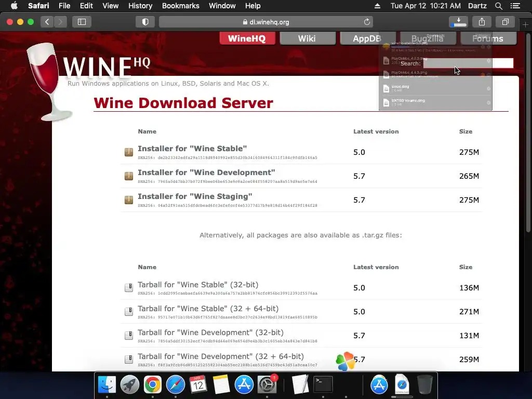Click the eject icon in the menu bar
The height and width of the screenshot is (399, 532).
pyautogui.click(x=377, y=6)
